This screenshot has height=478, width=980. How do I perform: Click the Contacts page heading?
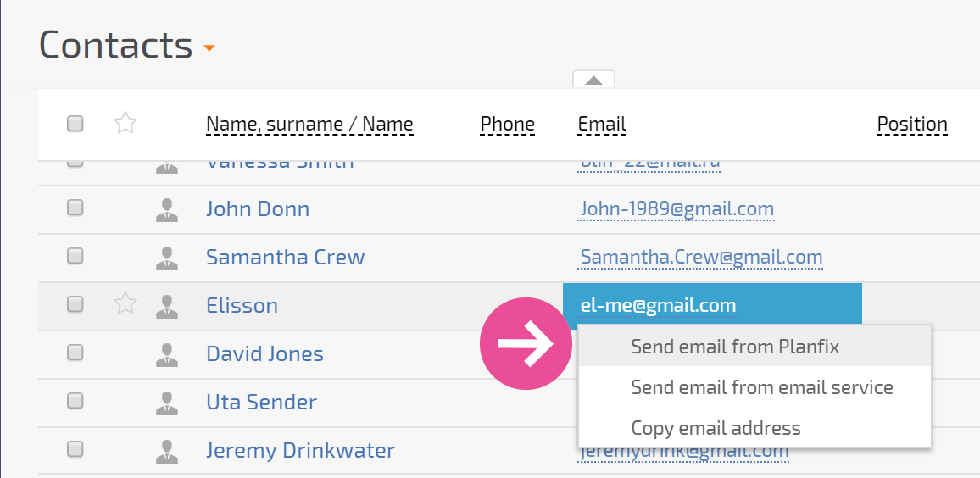[x=115, y=45]
